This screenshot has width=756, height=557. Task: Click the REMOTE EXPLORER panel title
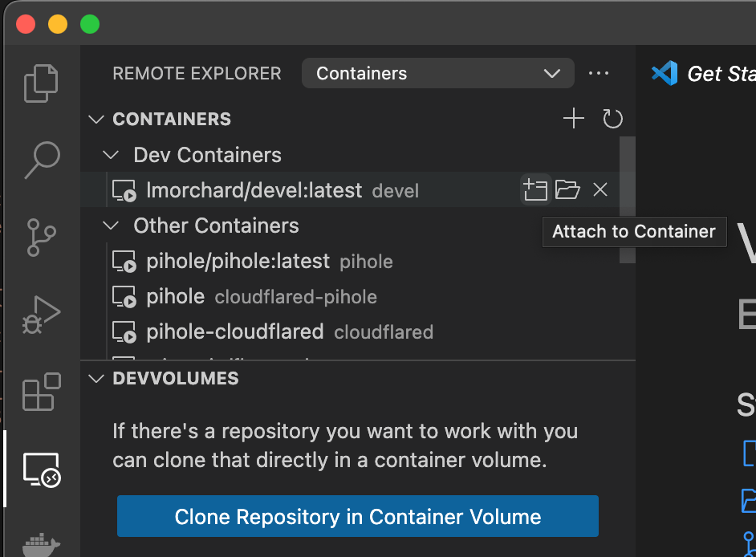tap(197, 73)
